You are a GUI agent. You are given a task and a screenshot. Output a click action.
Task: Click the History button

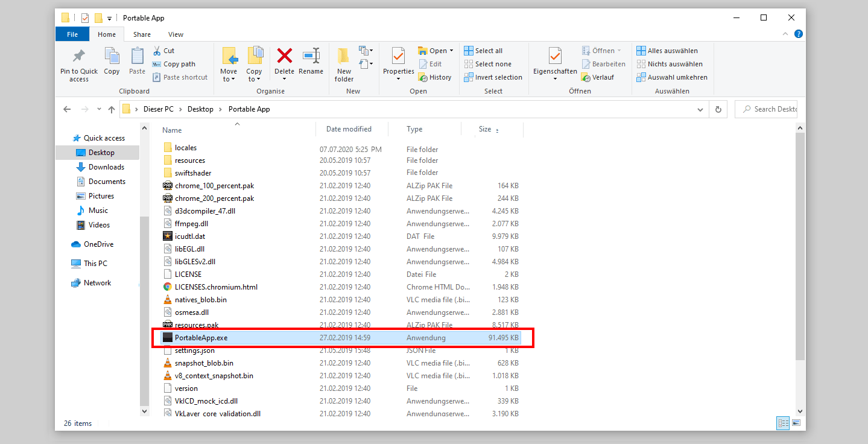coord(434,77)
